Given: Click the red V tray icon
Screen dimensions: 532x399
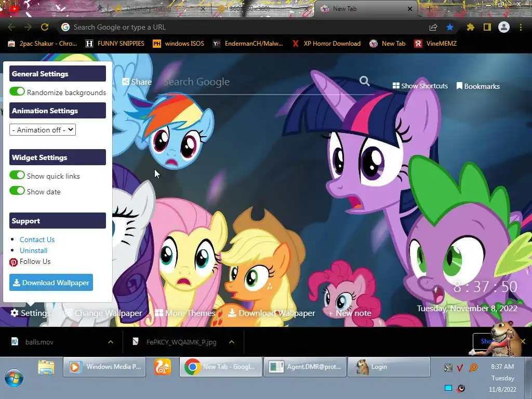Looking at the screenshot, I should [460, 368].
